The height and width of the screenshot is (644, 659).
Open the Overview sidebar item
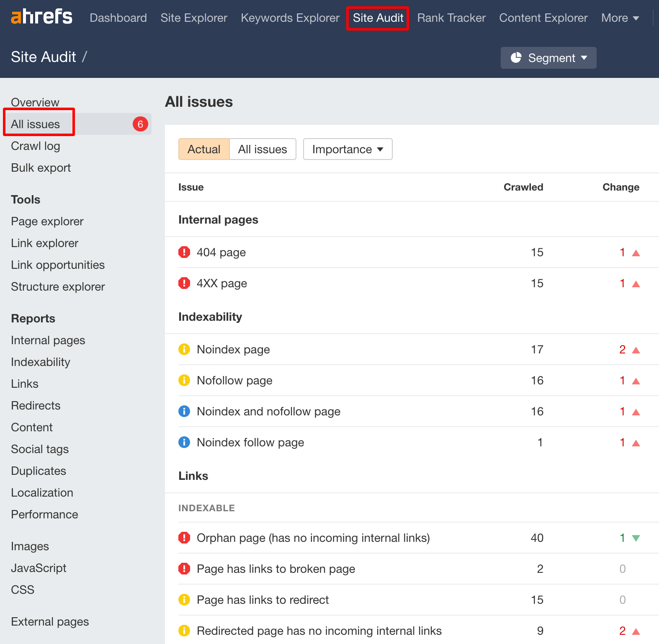35,102
